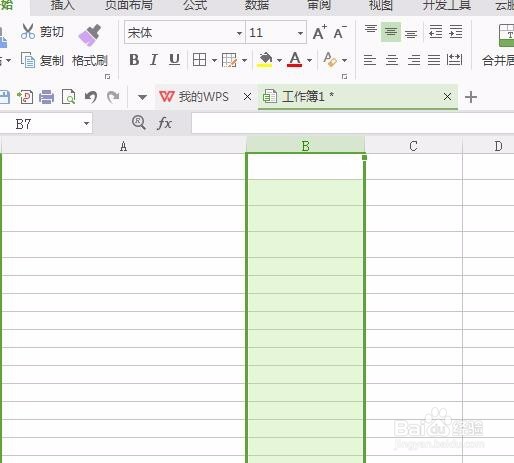
Task: Apply red font color
Action: (x=295, y=60)
